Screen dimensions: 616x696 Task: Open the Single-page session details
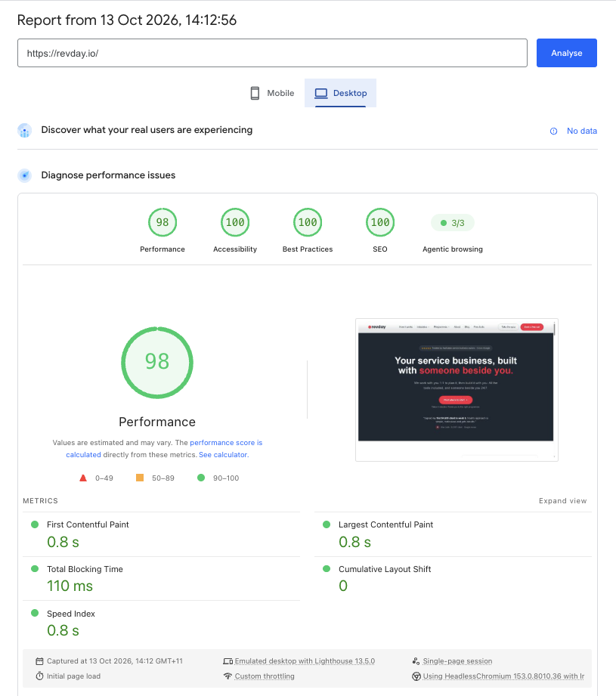457,661
